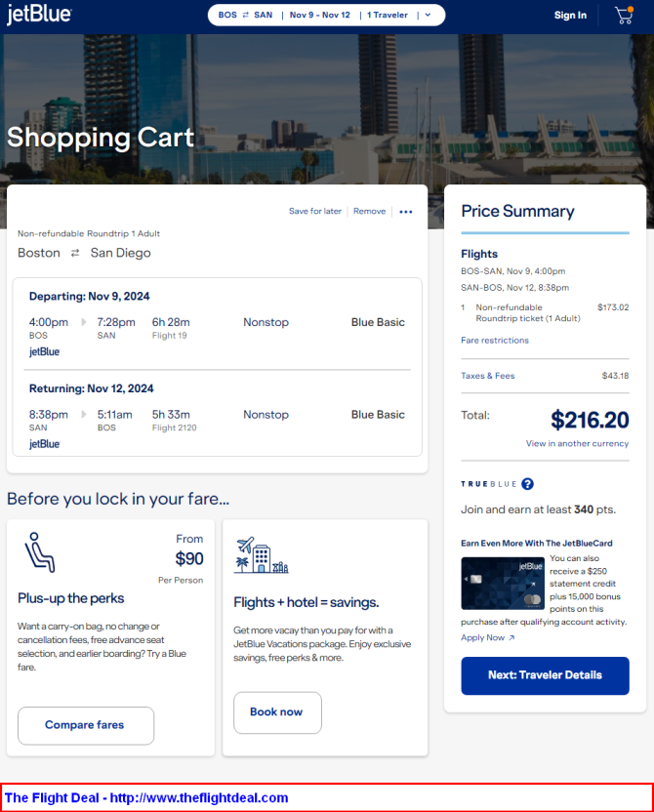The width and height of the screenshot is (654, 812).
Task: Click Save for later link
Action: (315, 211)
